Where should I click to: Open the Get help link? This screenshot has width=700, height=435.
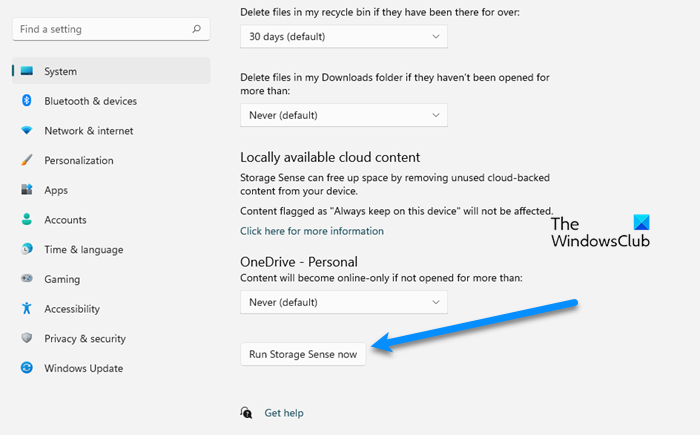283,412
